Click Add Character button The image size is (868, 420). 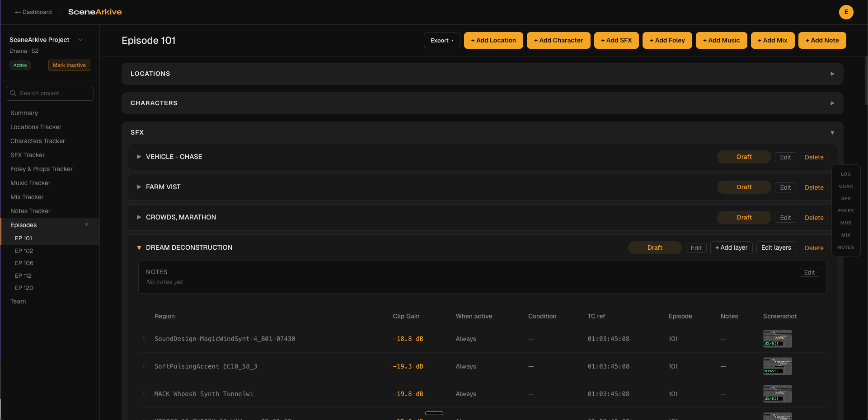[558, 40]
